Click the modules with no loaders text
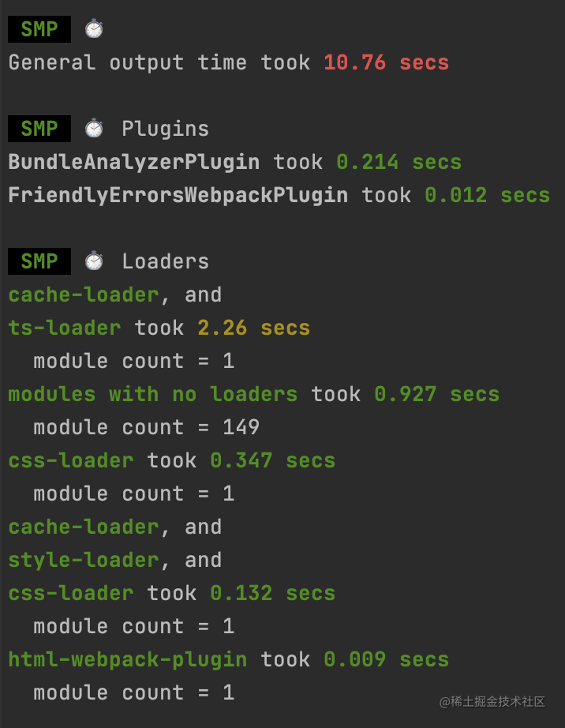 [x=152, y=394]
